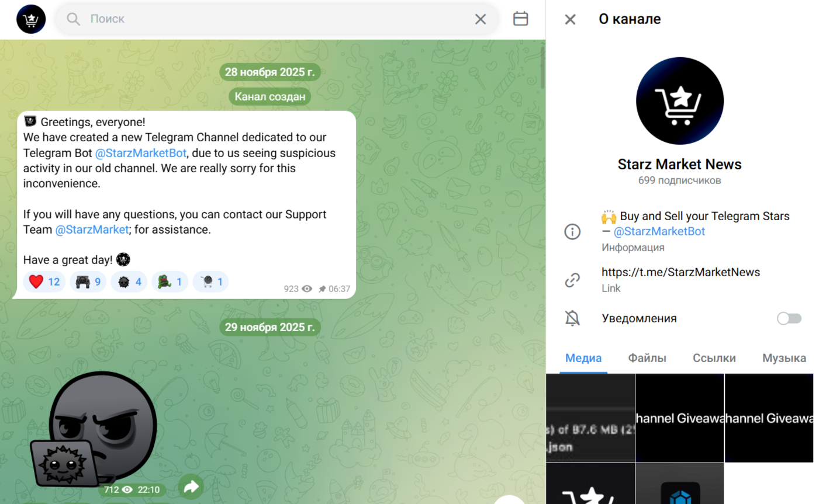Close the channel info panel

tap(571, 19)
